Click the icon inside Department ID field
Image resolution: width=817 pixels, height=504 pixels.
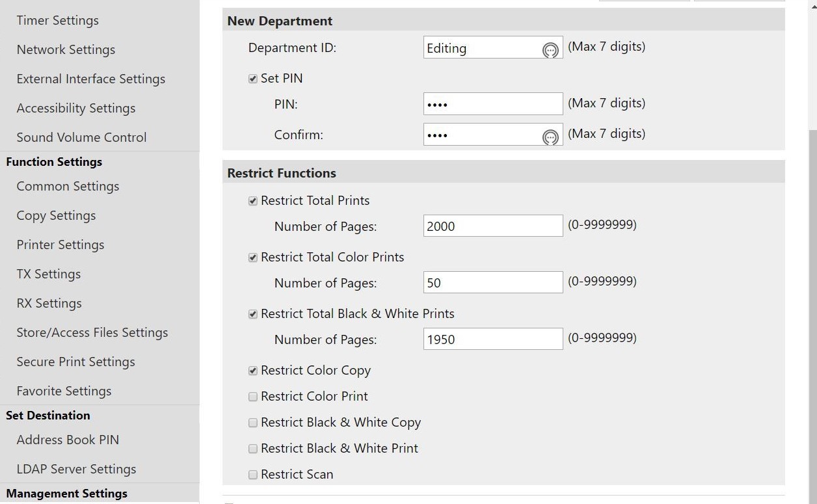[550, 50]
